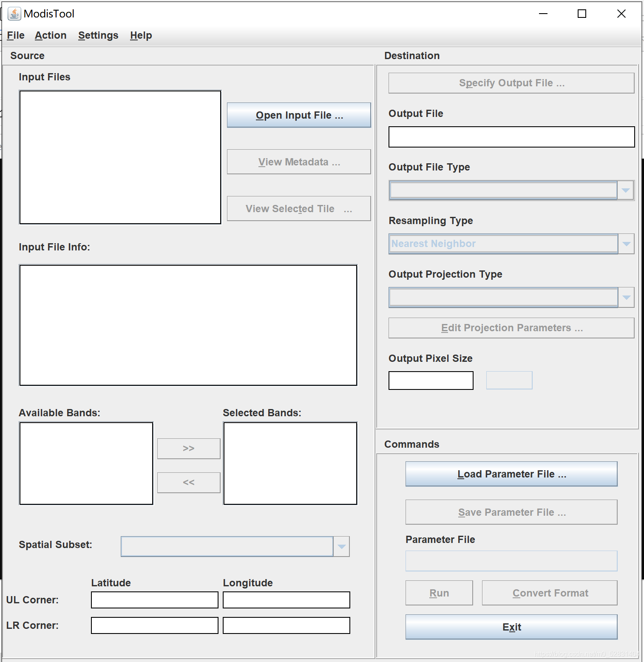Focus LR Corner Longitude field
This screenshot has height=662, width=644.
point(287,625)
